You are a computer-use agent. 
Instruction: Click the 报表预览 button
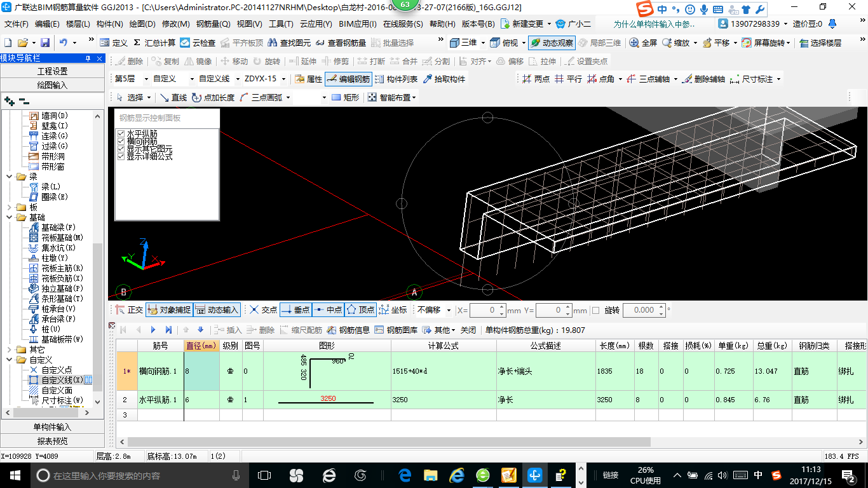point(52,441)
